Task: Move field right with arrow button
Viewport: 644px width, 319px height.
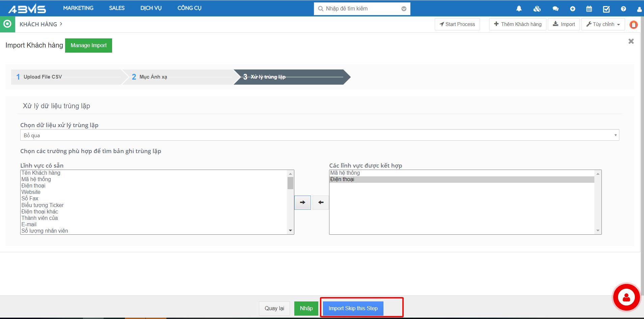Action: (x=302, y=202)
